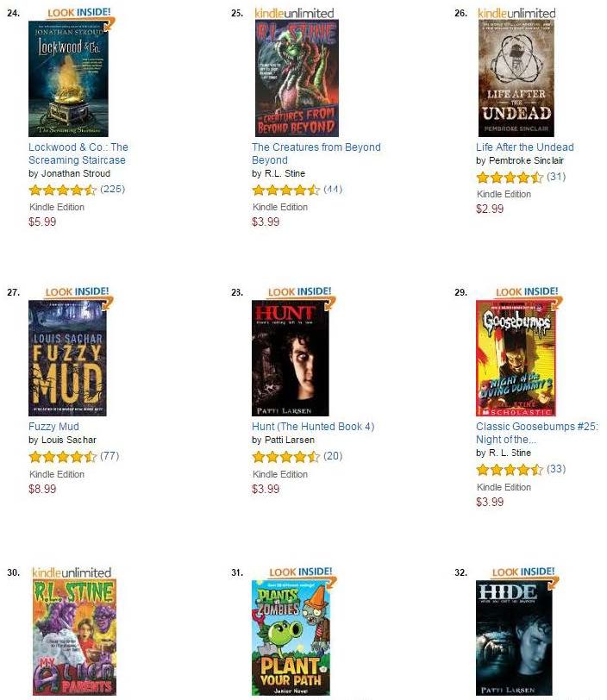This screenshot has width=607, height=700.
Task: Click kindleunlimited logo above Creatures from Beyond
Action: 294,14
